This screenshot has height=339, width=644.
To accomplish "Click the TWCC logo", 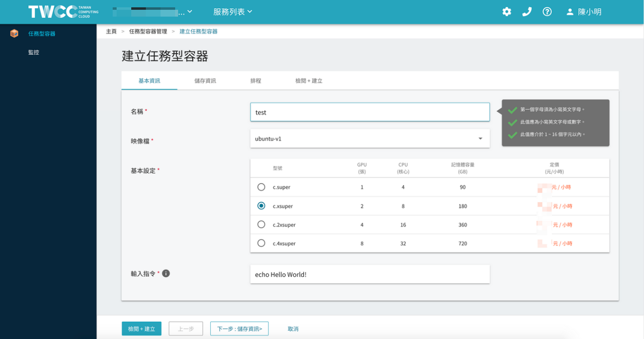I will (x=63, y=12).
